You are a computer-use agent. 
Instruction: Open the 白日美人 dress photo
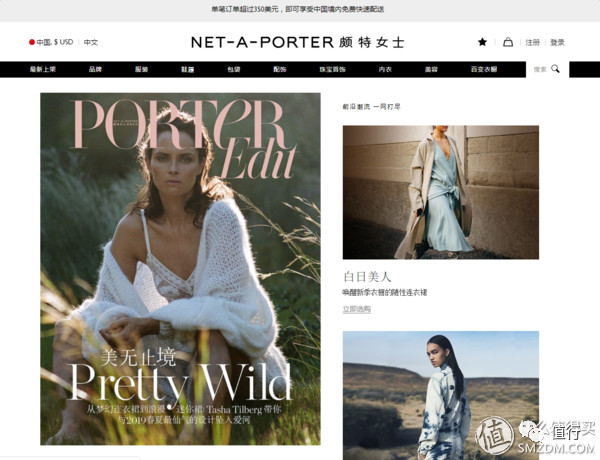[x=441, y=192]
